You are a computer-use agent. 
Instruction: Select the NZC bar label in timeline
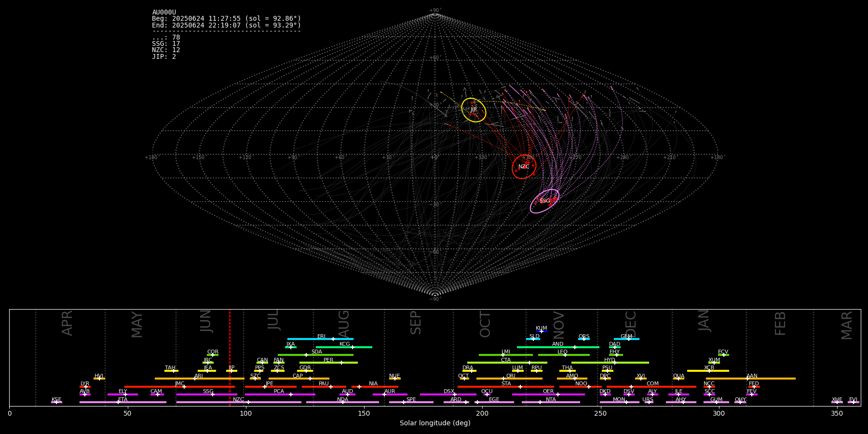(238, 400)
